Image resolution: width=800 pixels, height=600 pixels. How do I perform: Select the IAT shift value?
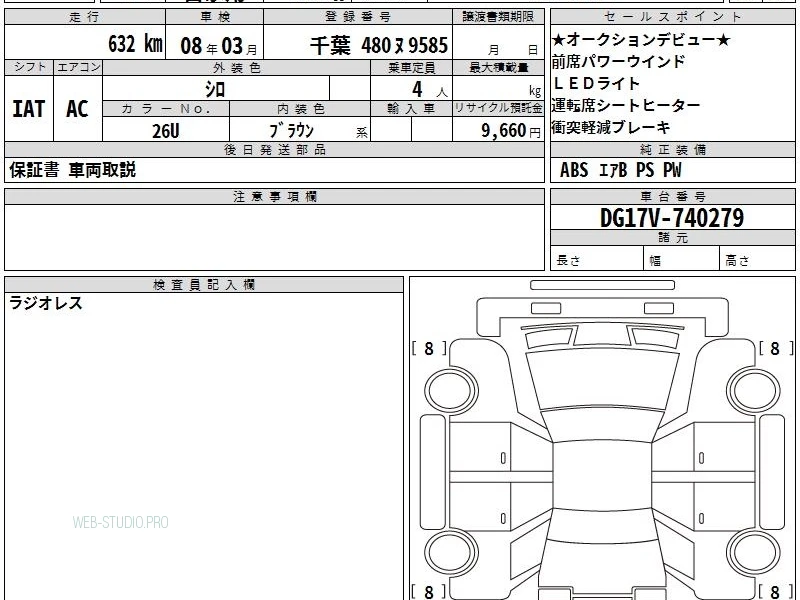pos(29,109)
